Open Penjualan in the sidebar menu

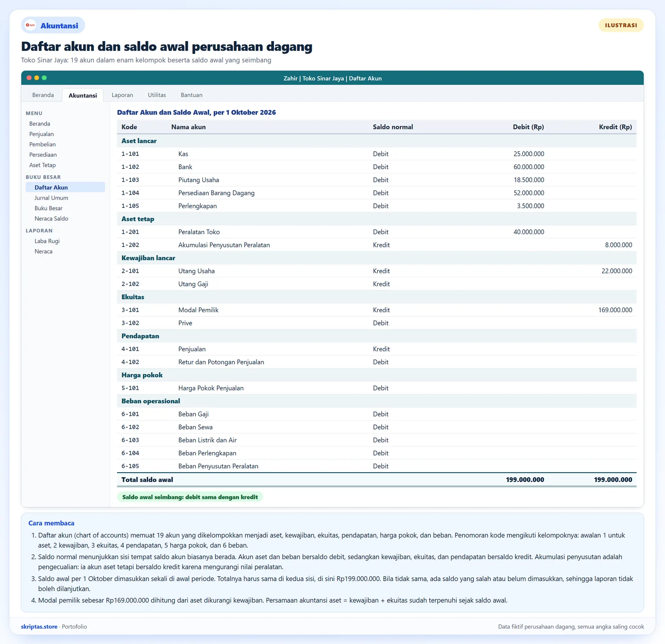click(x=42, y=134)
